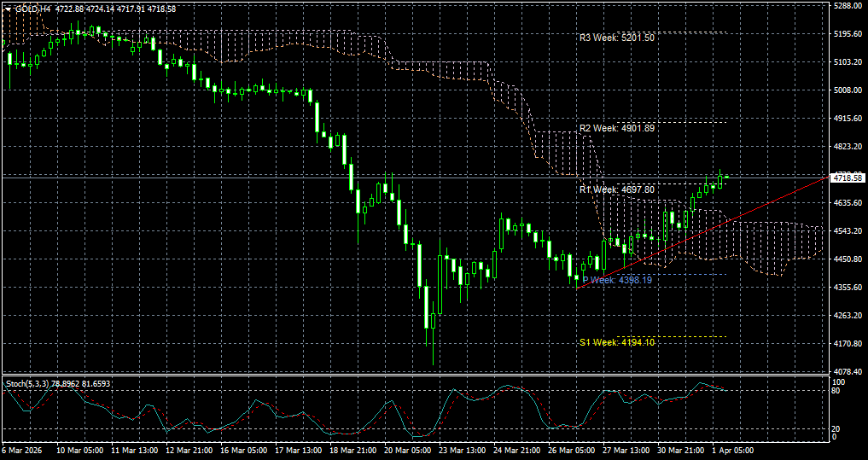The width and height of the screenshot is (868, 460).
Task: Click price axis value 4823.20
Action: click(848, 147)
